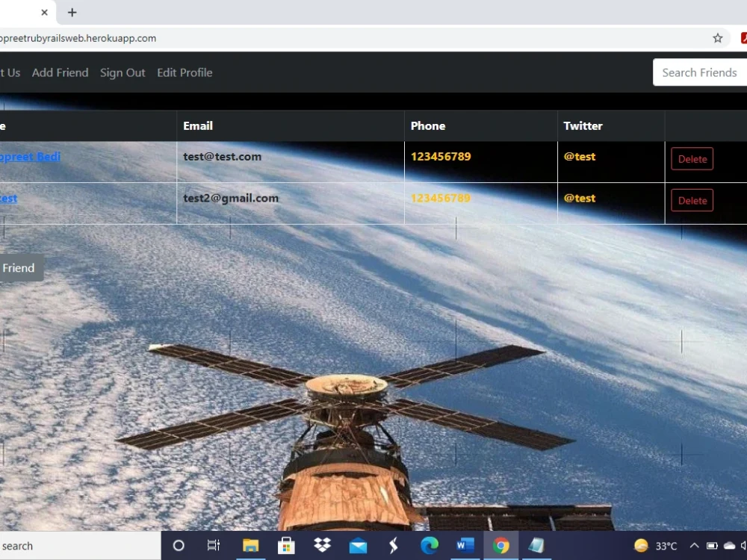Launch File Explorer from the taskbar
This screenshot has height=560, width=747.
pos(250,546)
